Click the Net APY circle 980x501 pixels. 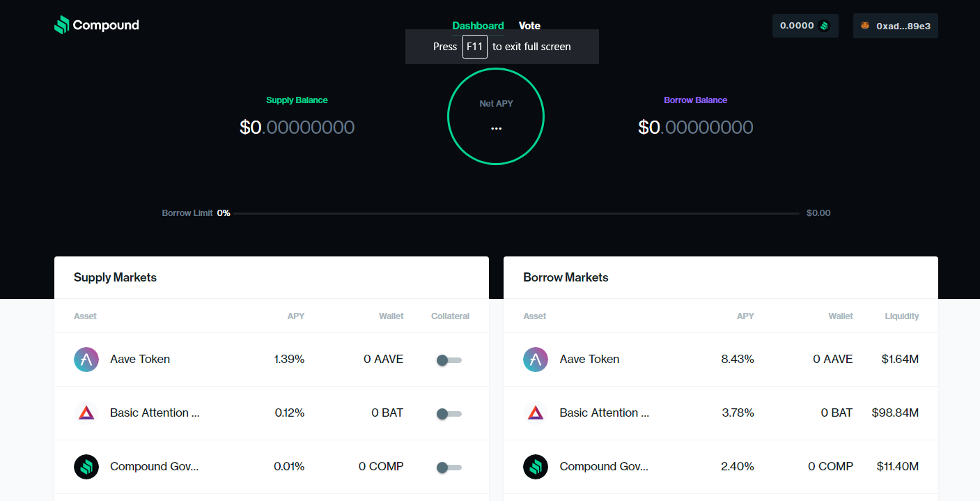496,116
